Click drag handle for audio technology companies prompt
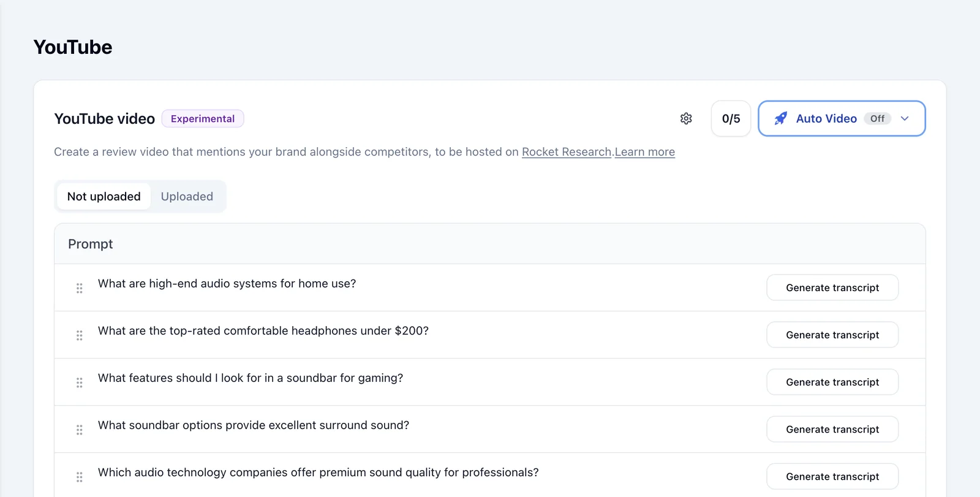This screenshot has width=980, height=497. (79, 477)
